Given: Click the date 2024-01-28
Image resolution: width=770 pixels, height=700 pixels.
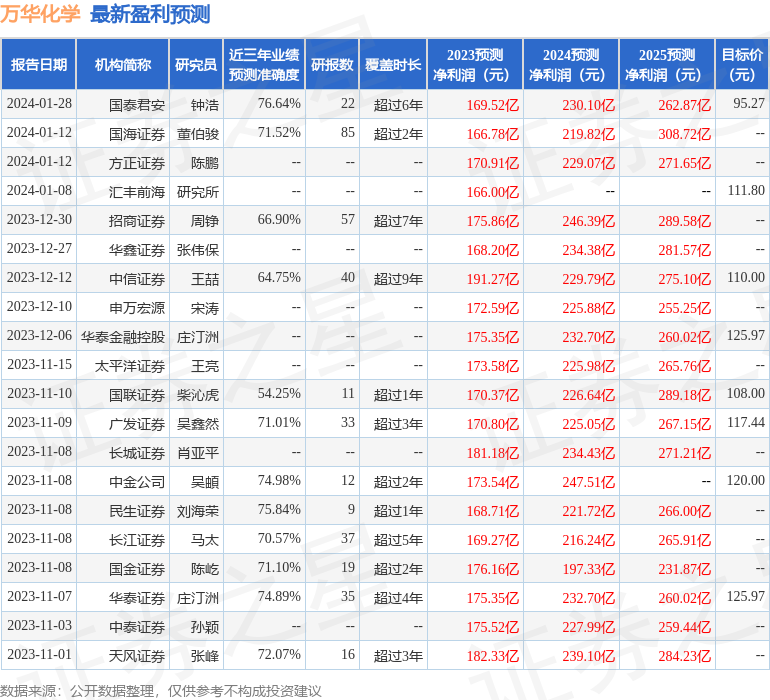Looking at the screenshot, I should tap(39, 104).
